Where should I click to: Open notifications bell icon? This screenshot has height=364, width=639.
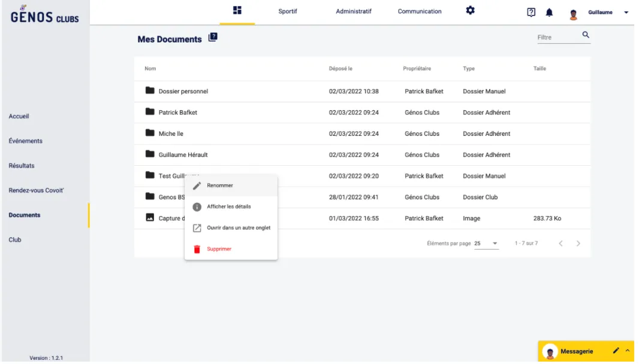point(549,13)
